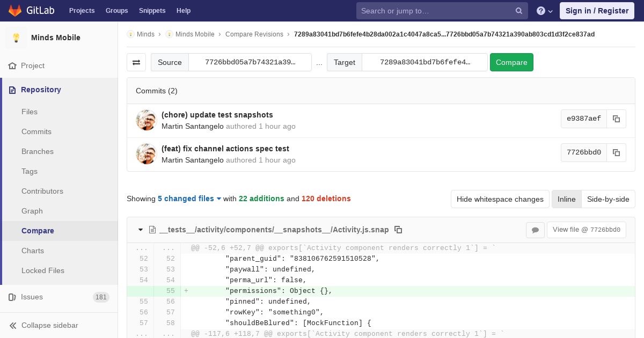
Task: Swap source and target revisions icon
Action: [136, 62]
